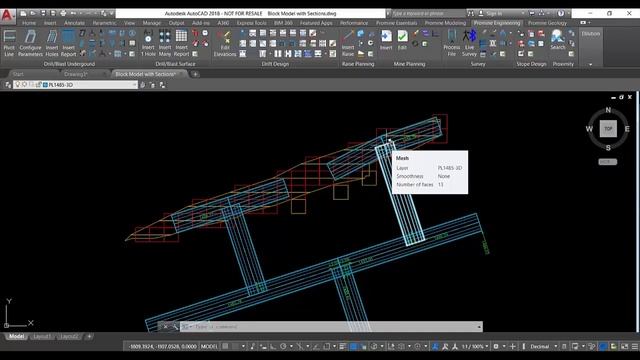Click the AutoCAD application menu logo
This screenshot has height=360, width=640.
point(7,16)
